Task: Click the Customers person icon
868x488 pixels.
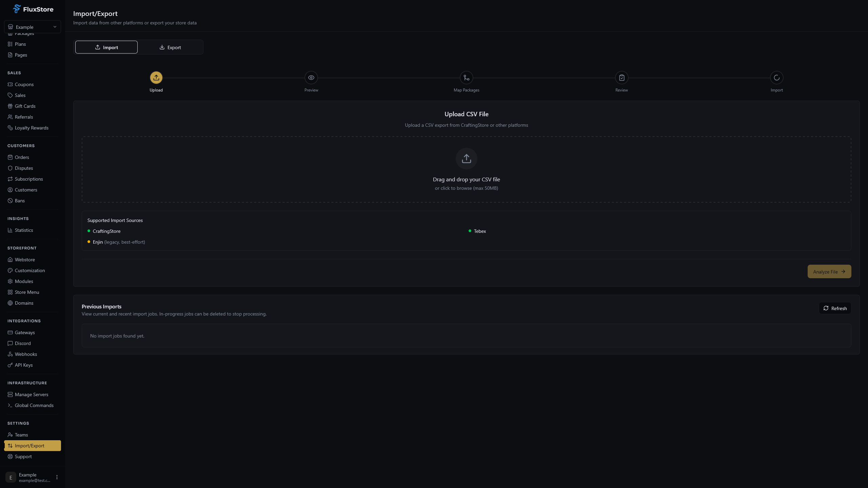Action: point(10,190)
